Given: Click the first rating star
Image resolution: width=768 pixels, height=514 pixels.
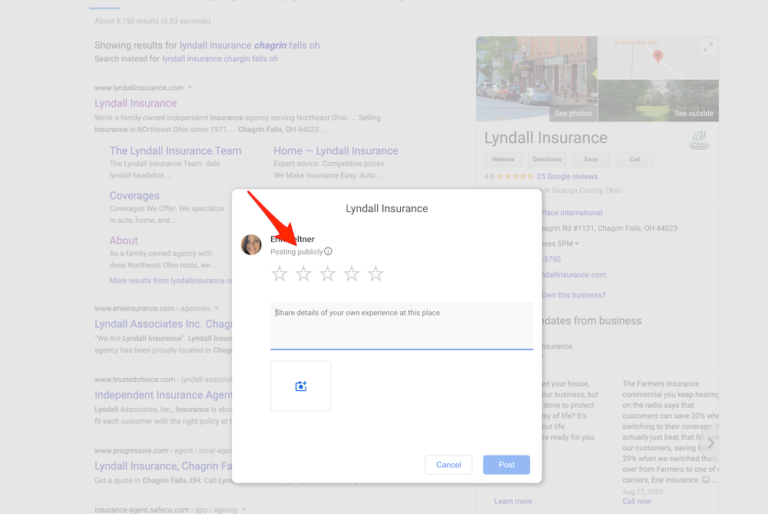Looking at the screenshot, I should (x=279, y=274).
